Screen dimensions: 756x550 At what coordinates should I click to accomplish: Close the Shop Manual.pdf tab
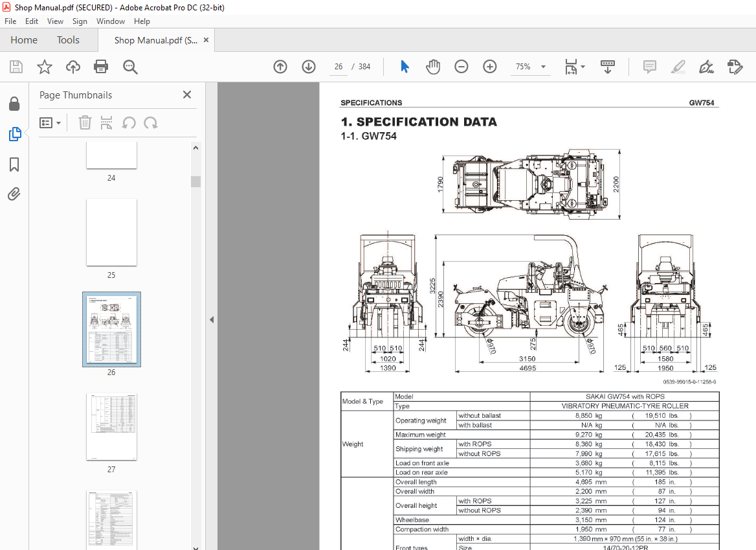pos(206,40)
